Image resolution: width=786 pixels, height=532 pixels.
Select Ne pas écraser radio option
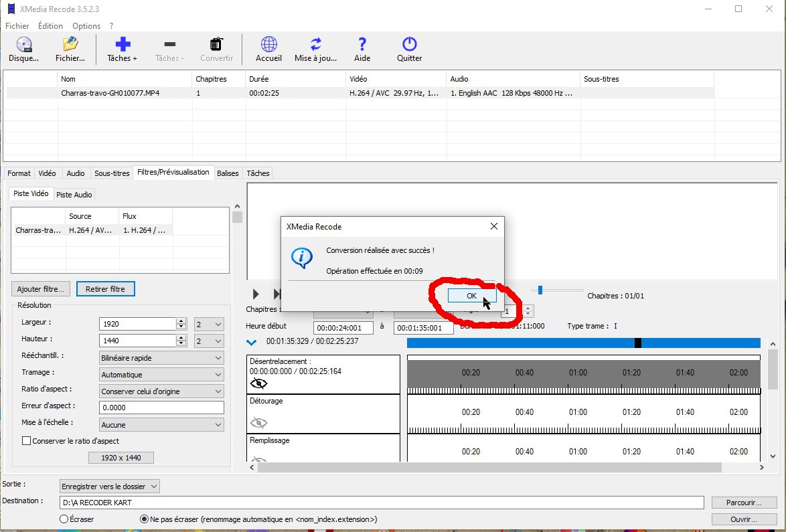tap(145, 519)
